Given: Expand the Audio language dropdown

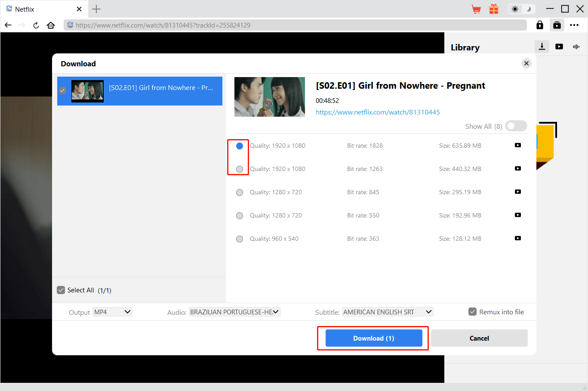Looking at the screenshot, I should coord(234,312).
